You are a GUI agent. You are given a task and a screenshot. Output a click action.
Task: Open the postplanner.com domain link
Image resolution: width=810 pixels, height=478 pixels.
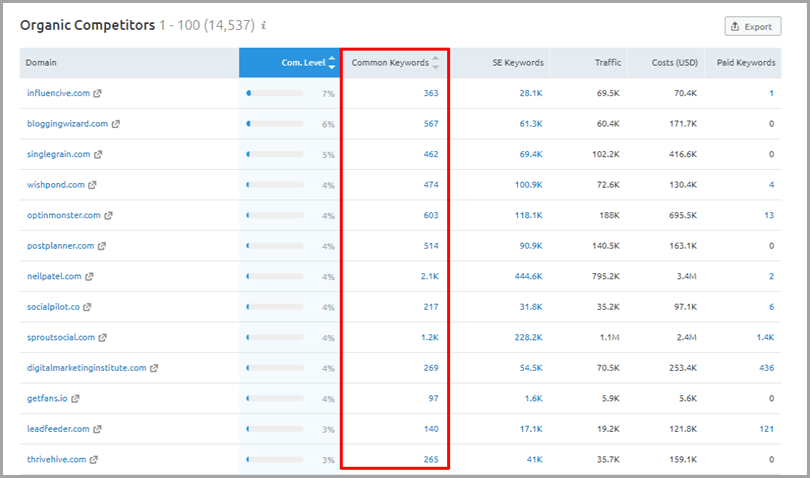pos(61,245)
